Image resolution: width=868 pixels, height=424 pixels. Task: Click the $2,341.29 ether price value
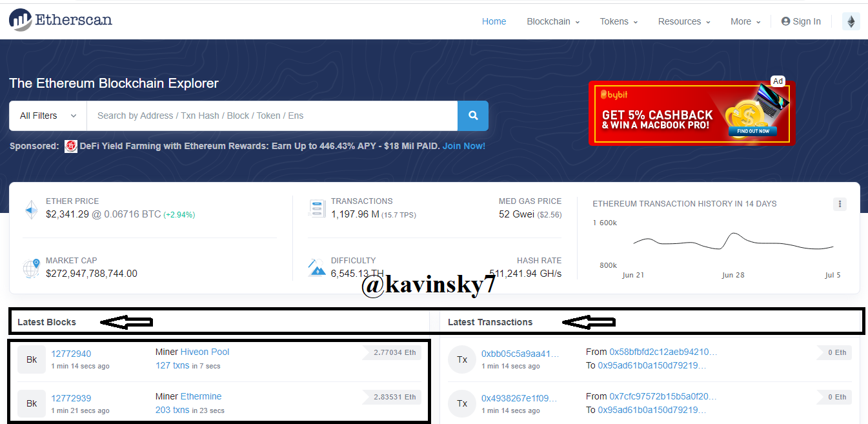(67, 214)
